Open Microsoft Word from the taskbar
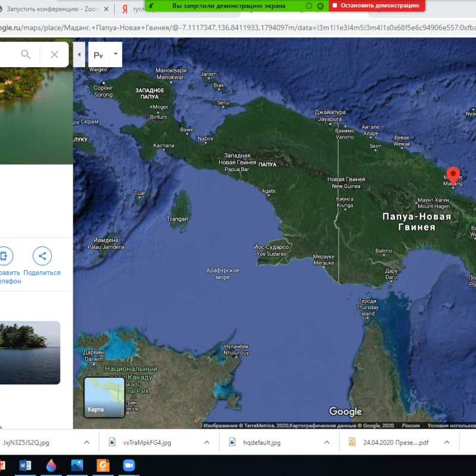The height and width of the screenshot is (476, 476). (25, 465)
